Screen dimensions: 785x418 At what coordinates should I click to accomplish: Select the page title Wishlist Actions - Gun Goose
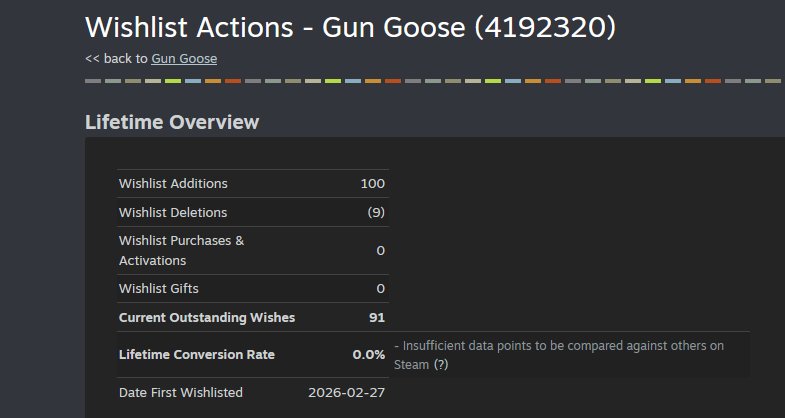350,27
